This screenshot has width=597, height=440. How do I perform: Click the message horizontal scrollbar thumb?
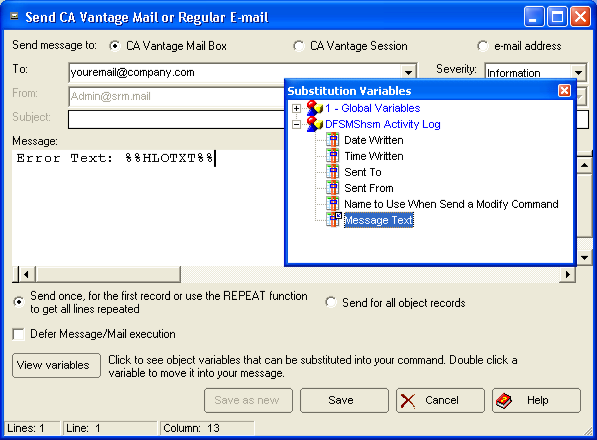click(x=108, y=274)
